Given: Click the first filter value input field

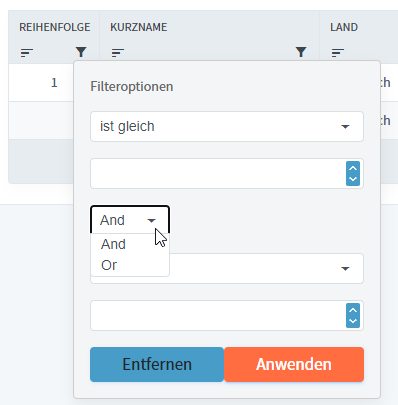Looking at the screenshot, I should pyautogui.click(x=218, y=174).
